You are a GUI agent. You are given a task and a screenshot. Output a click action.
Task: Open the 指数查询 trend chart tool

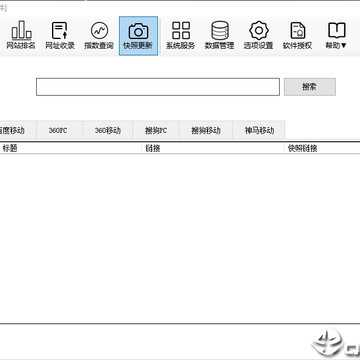99,36
